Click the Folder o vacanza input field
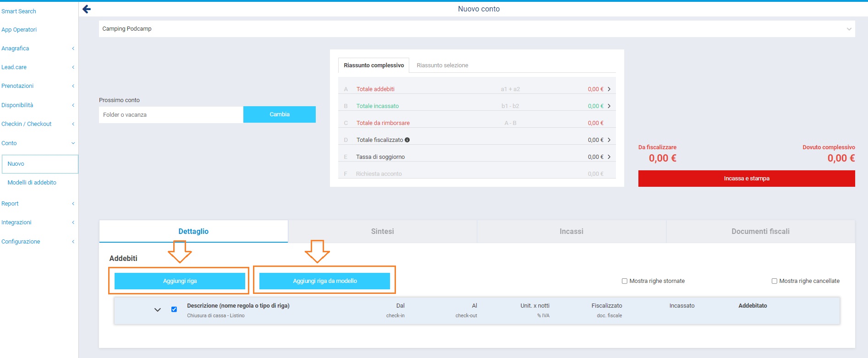This screenshot has height=358, width=868. pyautogui.click(x=170, y=115)
